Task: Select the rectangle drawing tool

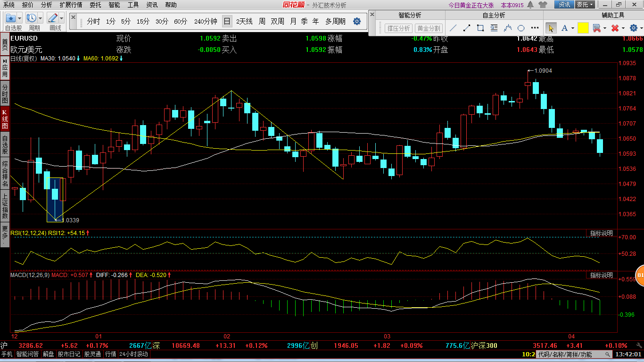Action: [x=480, y=28]
